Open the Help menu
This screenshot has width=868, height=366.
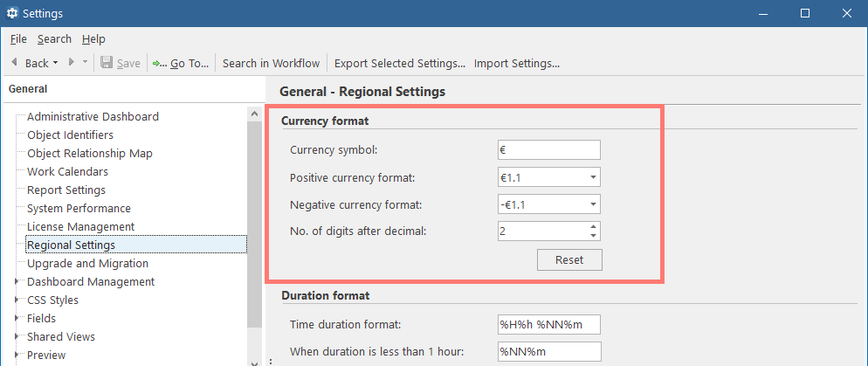pyautogui.click(x=93, y=39)
